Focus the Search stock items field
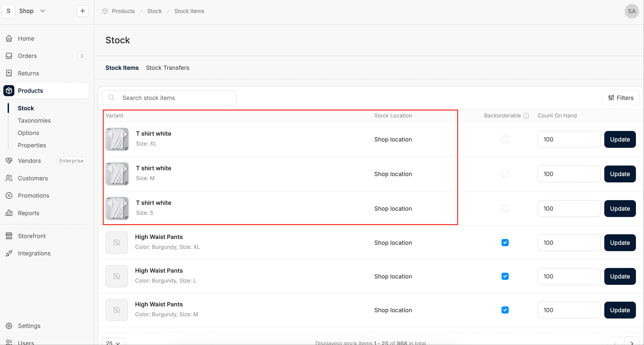 pos(169,98)
